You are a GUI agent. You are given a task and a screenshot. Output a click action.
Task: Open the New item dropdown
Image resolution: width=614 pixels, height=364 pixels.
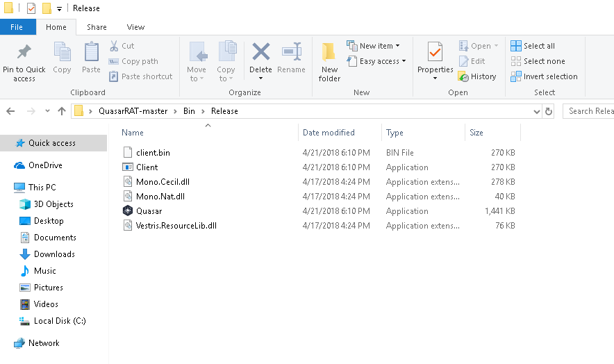pyautogui.click(x=397, y=46)
